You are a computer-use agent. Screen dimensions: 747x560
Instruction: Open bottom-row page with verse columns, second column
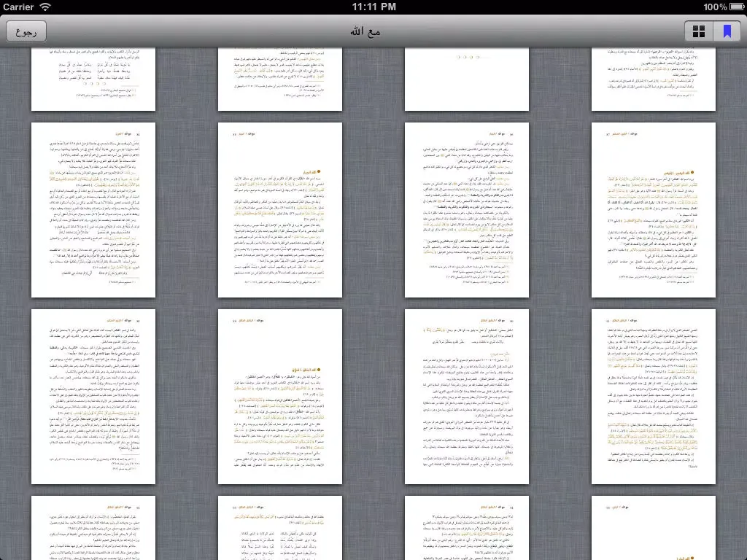(x=280, y=528)
